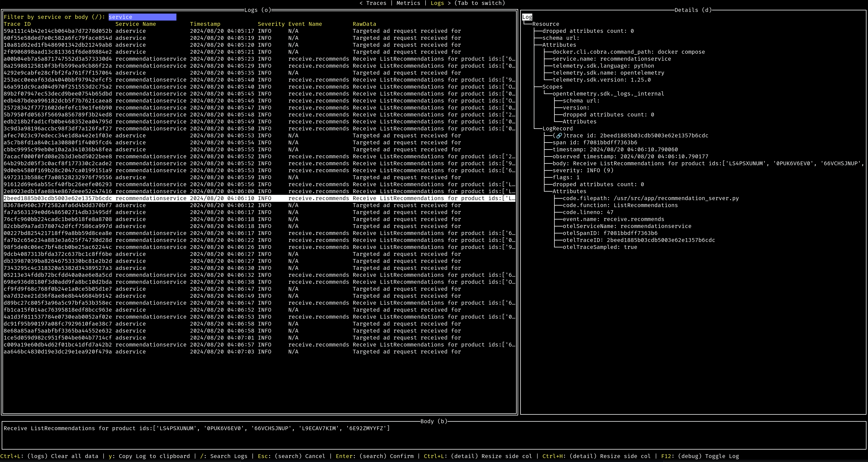The image size is (868, 462).
Task: Select the root Log node in Details
Action: tap(527, 17)
